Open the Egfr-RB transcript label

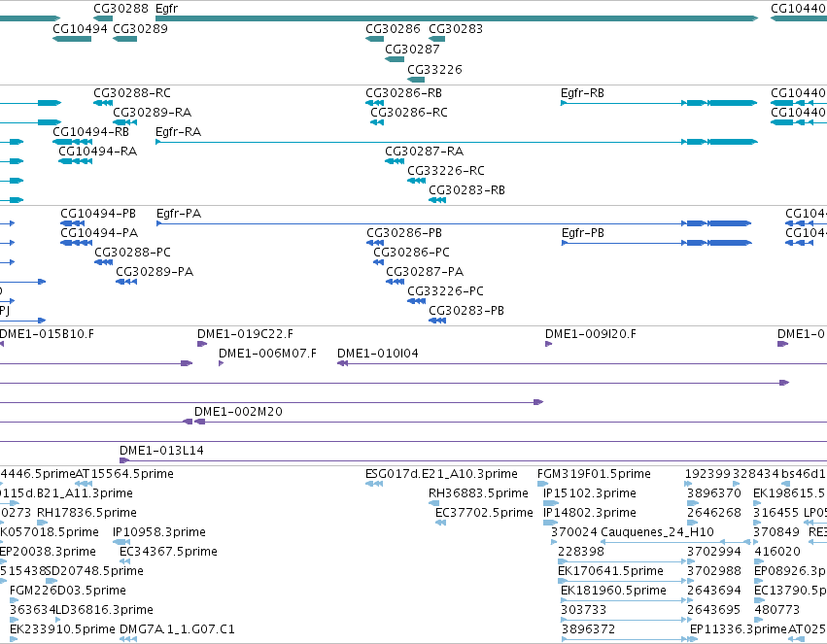coord(582,92)
